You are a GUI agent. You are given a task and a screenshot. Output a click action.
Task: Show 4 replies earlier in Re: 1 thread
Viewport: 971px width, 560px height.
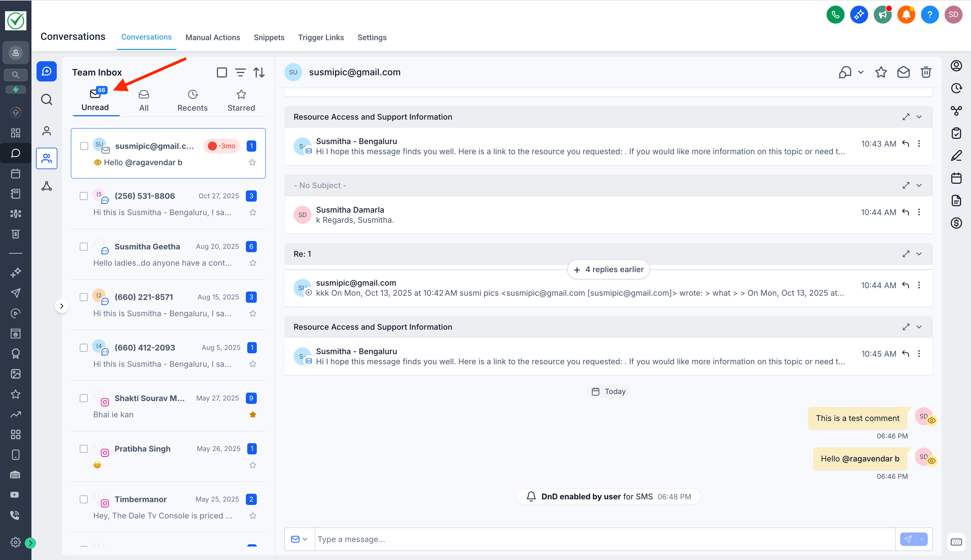tap(607, 269)
